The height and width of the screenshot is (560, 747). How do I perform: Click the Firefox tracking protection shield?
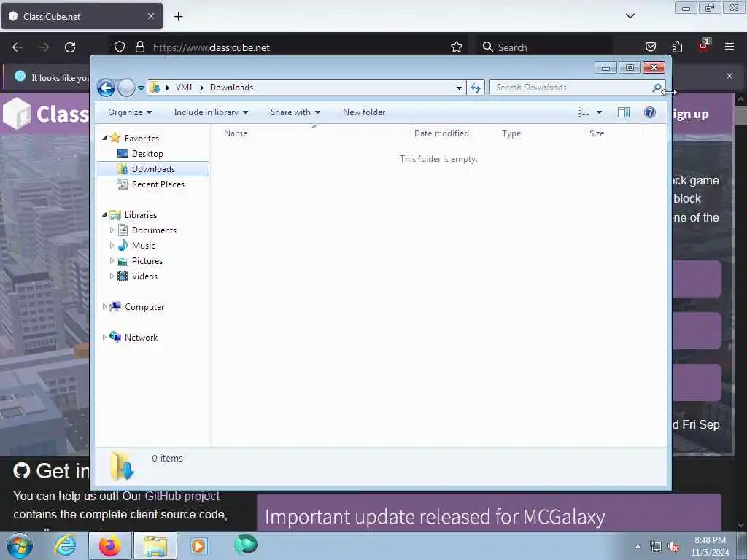pyautogui.click(x=120, y=47)
